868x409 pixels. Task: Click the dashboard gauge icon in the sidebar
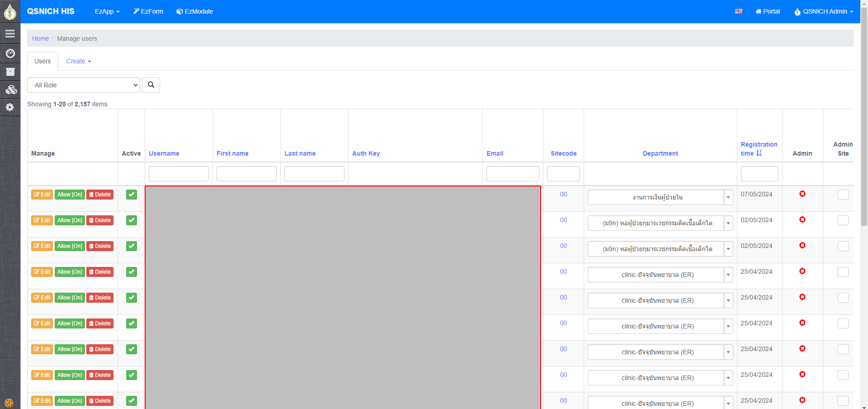10,53
